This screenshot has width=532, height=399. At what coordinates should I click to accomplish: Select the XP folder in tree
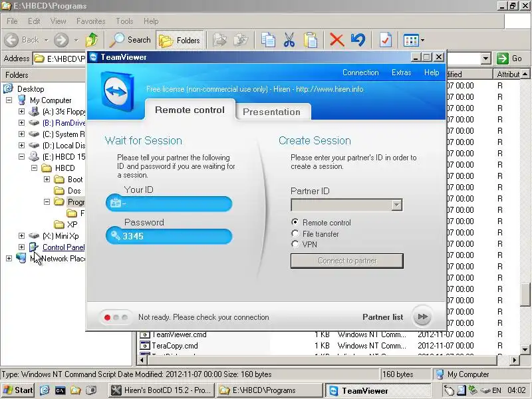click(x=72, y=224)
